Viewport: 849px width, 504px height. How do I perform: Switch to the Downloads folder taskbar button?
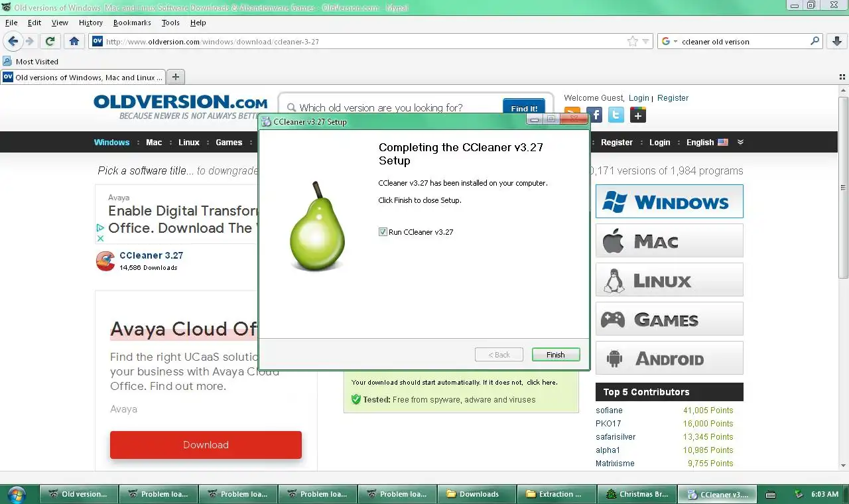[x=478, y=494]
